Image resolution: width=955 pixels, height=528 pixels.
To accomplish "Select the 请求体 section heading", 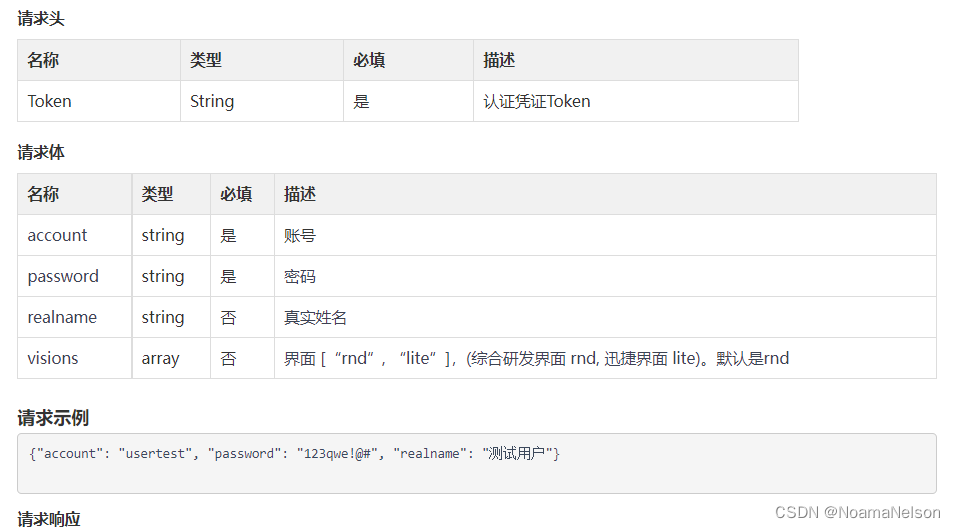I will tap(41, 152).
